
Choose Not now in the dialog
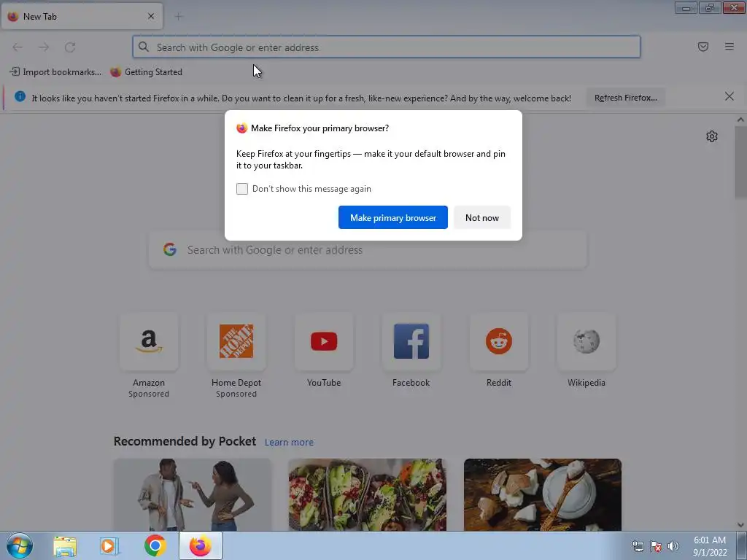[482, 217]
